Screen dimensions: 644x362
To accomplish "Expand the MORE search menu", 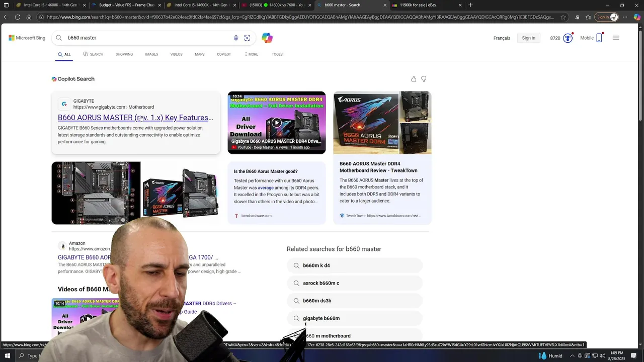I will pyautogui.click(x=251, y=54).
